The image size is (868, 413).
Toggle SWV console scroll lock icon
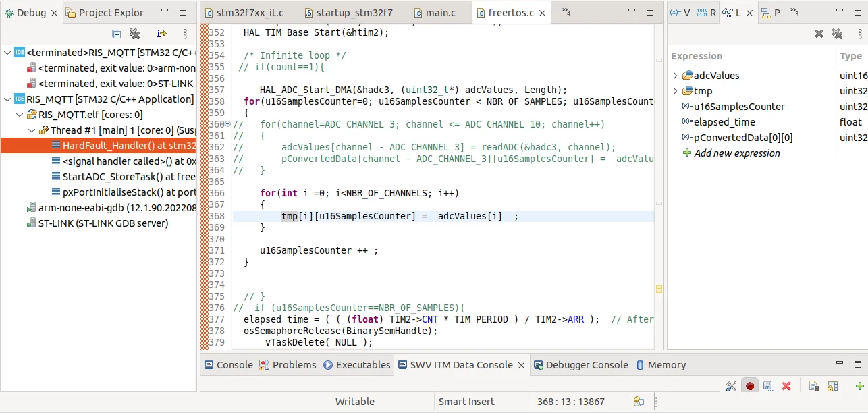click(832, 386)
